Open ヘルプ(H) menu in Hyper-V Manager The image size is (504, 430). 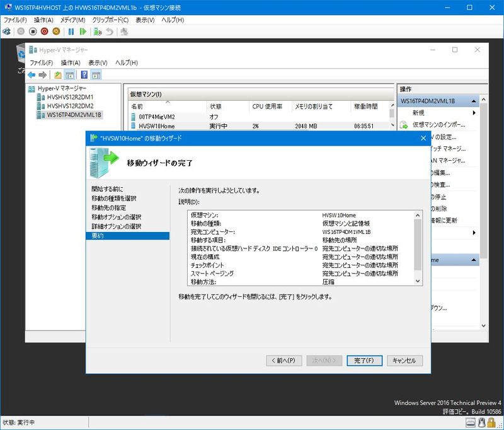click(127, 62)
